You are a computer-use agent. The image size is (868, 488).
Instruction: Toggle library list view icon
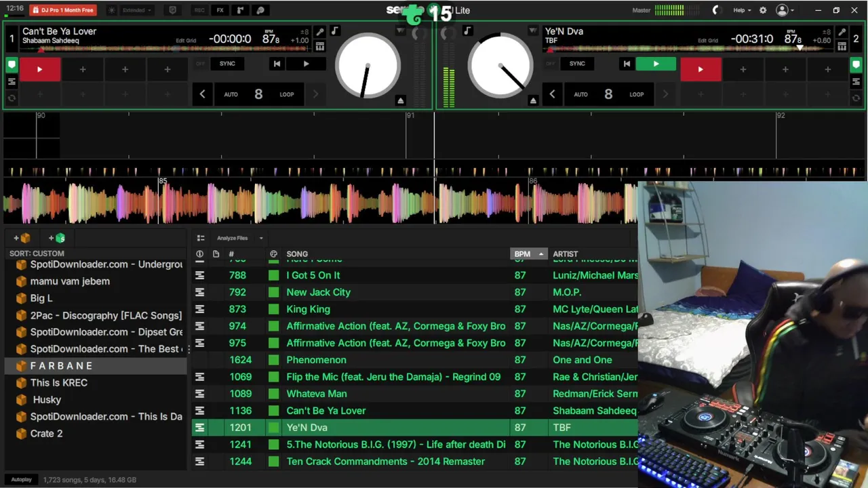point(200,238)
